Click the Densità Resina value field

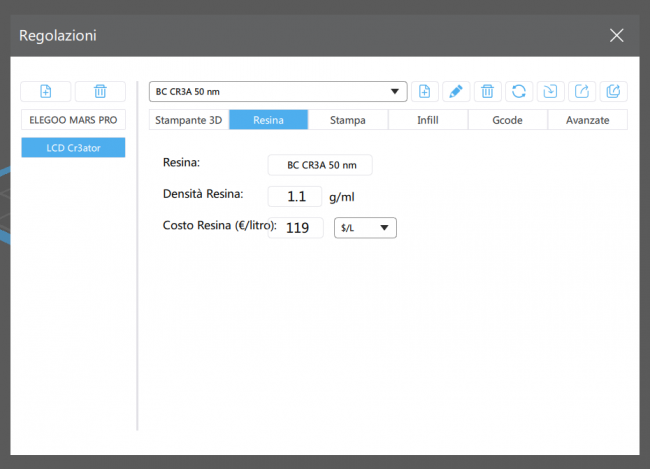(295, 197)
